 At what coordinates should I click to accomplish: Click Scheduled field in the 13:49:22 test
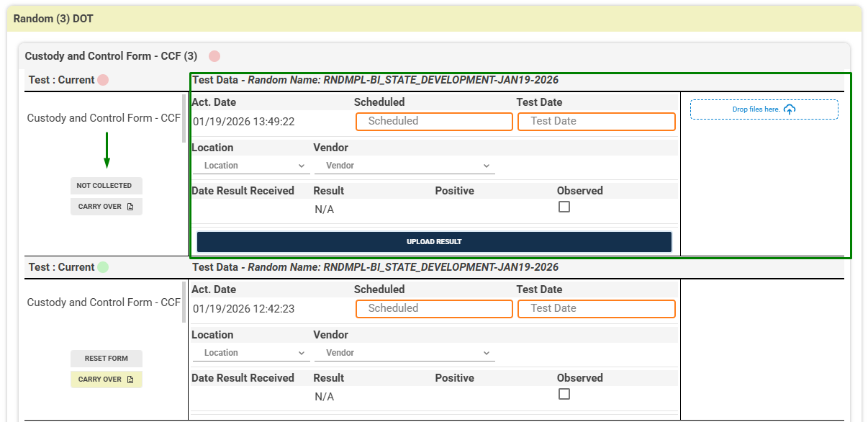click(x=434, y=121)
